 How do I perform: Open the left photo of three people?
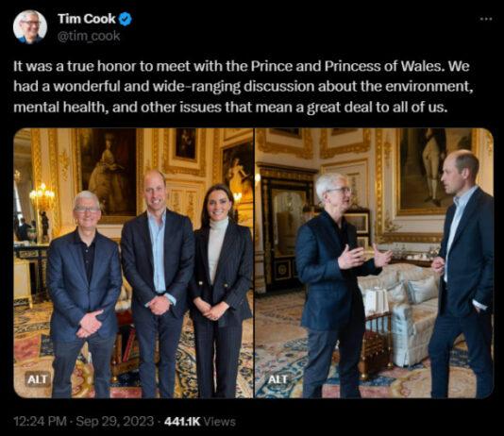(x=133, y=263)
